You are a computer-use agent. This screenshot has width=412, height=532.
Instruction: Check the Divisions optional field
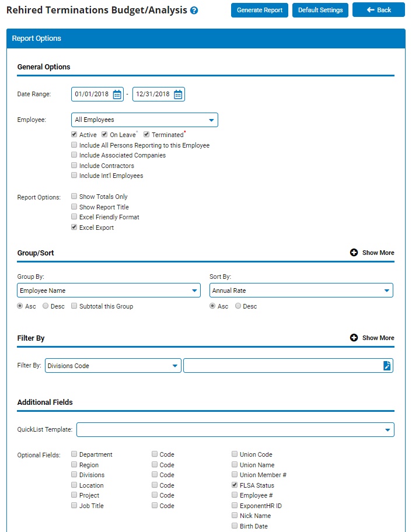click(x=74, y=474)
